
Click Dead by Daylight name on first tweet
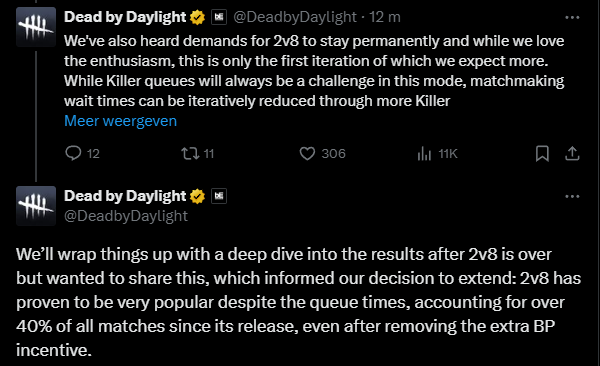point(125,17)
